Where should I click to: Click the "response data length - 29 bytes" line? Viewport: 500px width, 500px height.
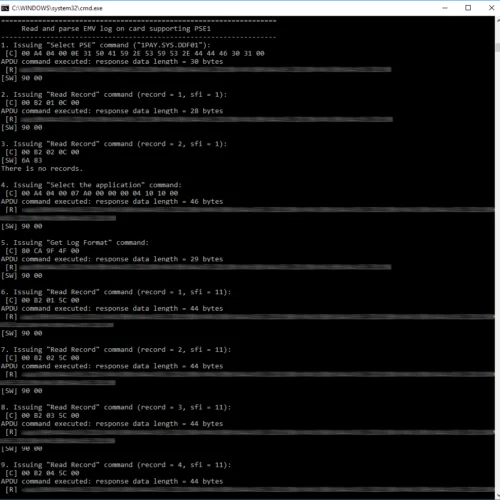pyautogui.click(x=112, y=259)
